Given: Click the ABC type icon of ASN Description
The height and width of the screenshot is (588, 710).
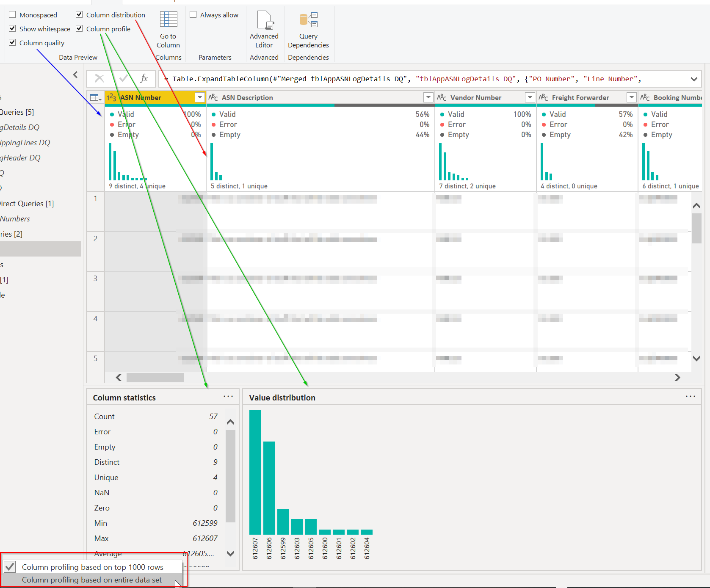Looking at the screenshot, I should (x=213, y=98).
